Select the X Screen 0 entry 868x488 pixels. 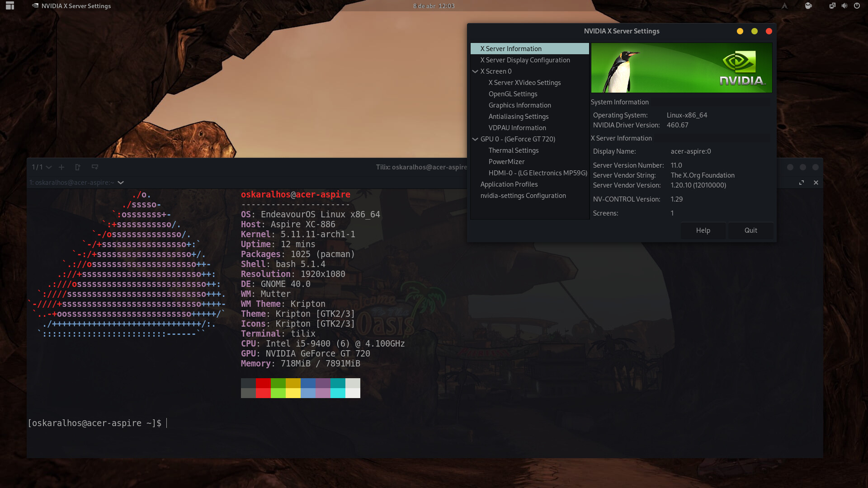point(496,71)
